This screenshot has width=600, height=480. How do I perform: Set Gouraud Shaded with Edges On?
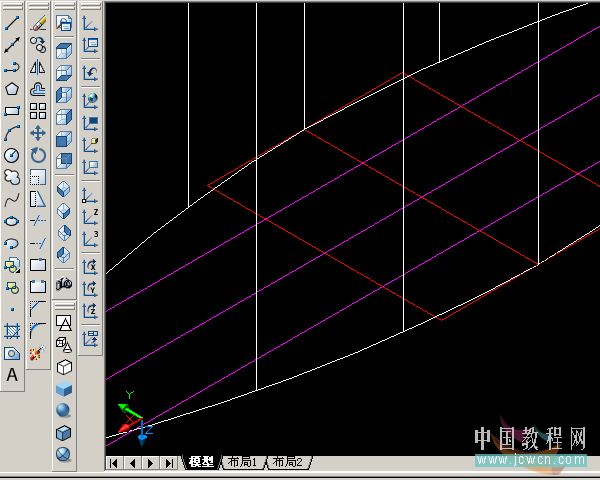64,454
